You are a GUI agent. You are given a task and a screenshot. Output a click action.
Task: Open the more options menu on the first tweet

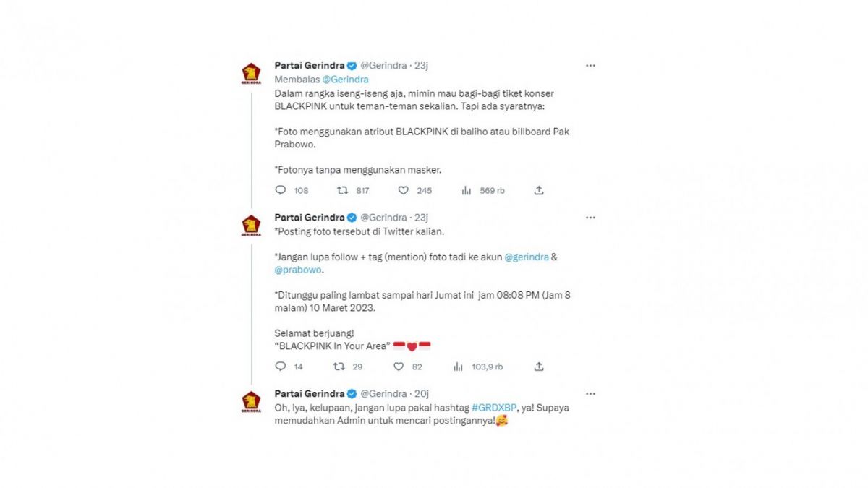click(x=590, y=65)
